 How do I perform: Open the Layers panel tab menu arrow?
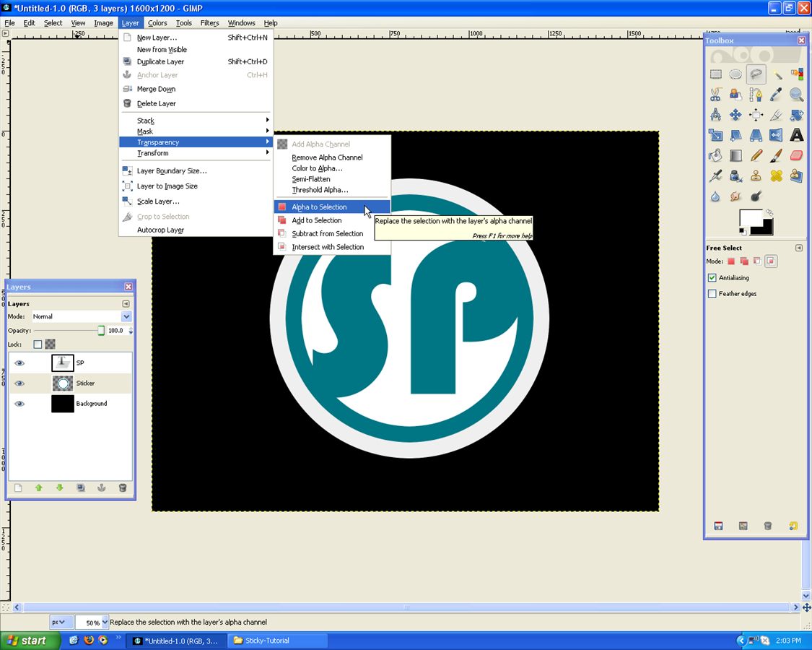pyautogui.click(x=126, y=304)
